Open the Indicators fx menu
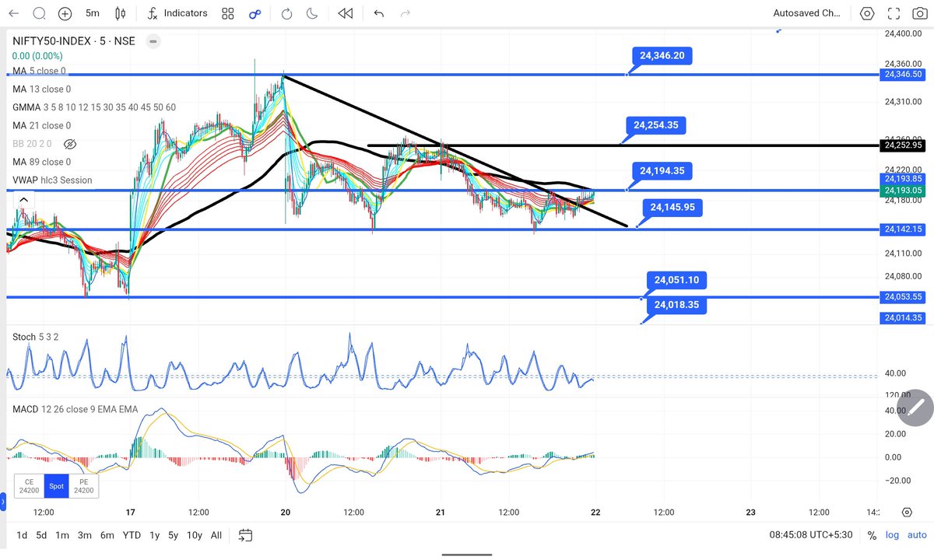Viewport: 934px width, 560px height. click(x=177, y=13)
